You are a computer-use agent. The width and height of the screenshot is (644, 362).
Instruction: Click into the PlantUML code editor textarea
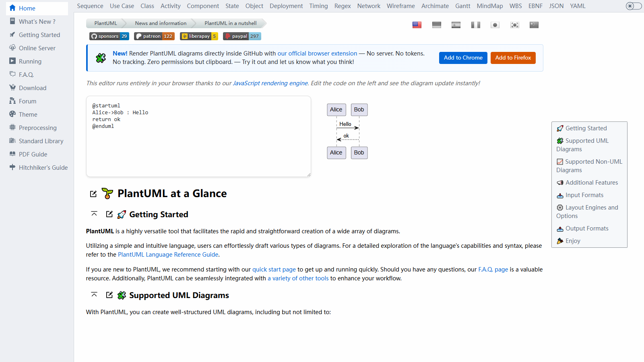pyautogui.click(x=198, y=136)
